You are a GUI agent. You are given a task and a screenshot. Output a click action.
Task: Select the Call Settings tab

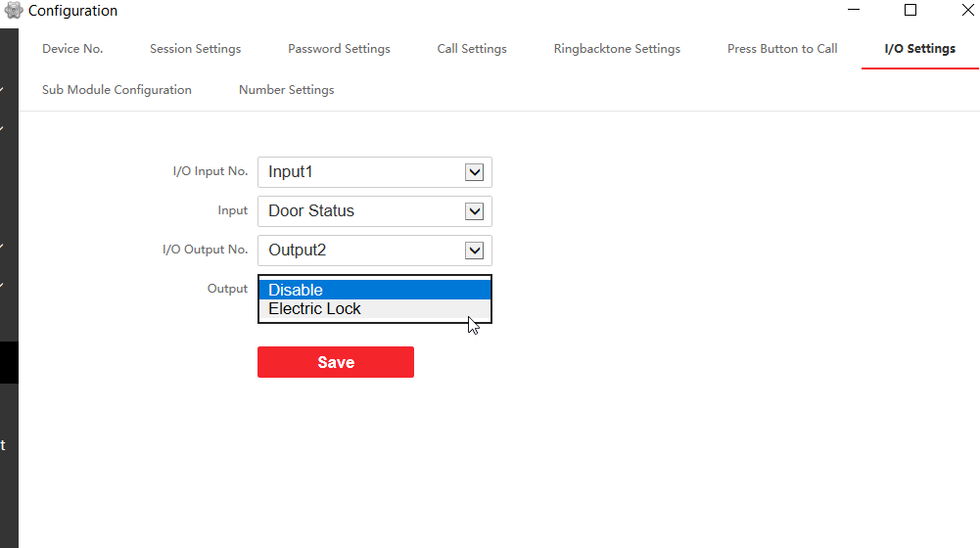tap(472, 49)
